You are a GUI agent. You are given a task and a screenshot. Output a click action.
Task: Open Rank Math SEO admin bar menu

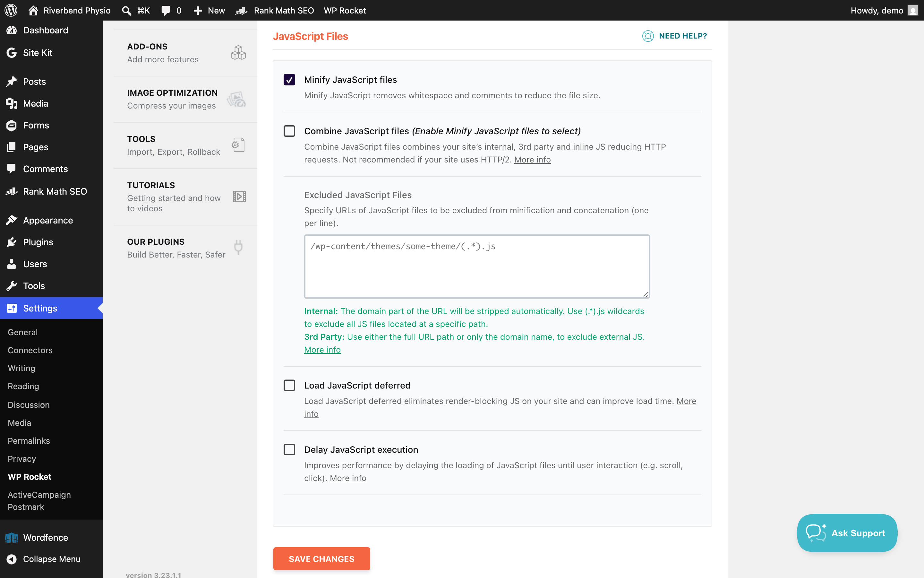pyautogui.click(x=275, y=10)
